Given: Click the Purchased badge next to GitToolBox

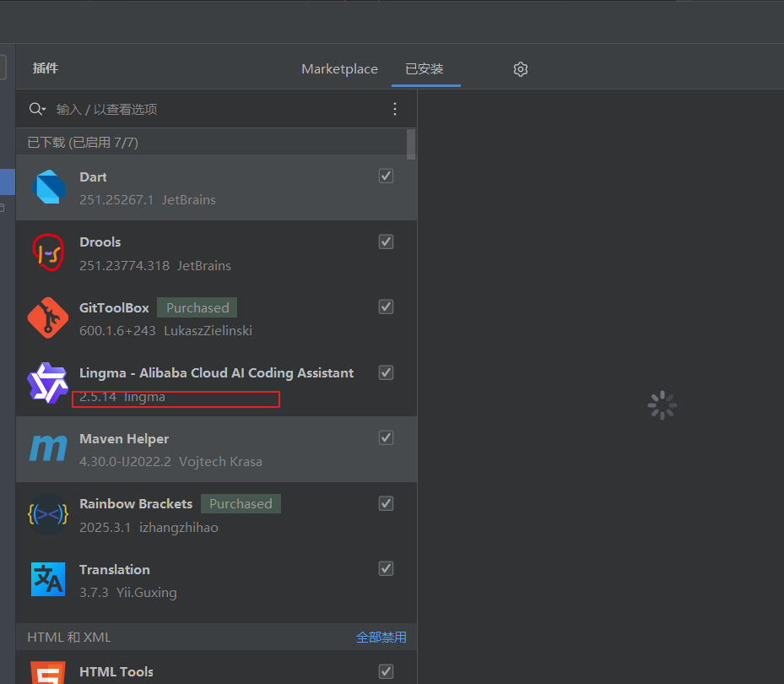Looking at the screenshot, I should coord(197,307).
